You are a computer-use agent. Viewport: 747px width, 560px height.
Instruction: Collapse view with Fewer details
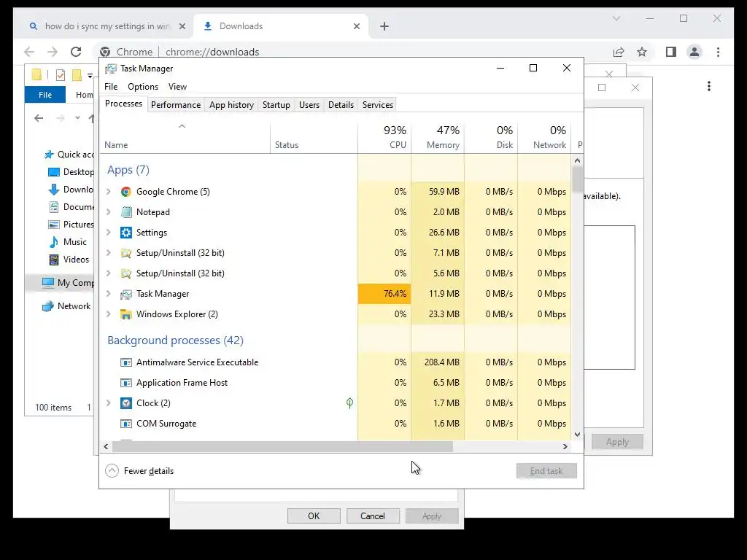point(139,471)
